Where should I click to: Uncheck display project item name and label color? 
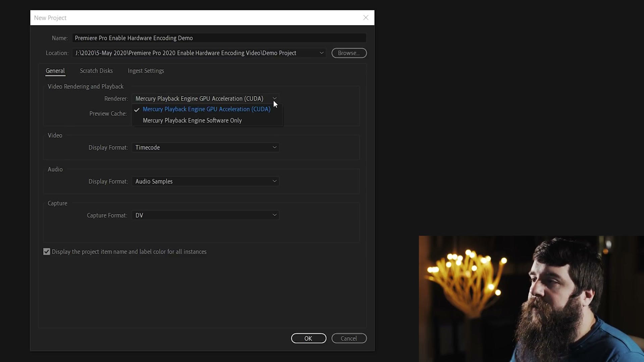coord(47,252)
